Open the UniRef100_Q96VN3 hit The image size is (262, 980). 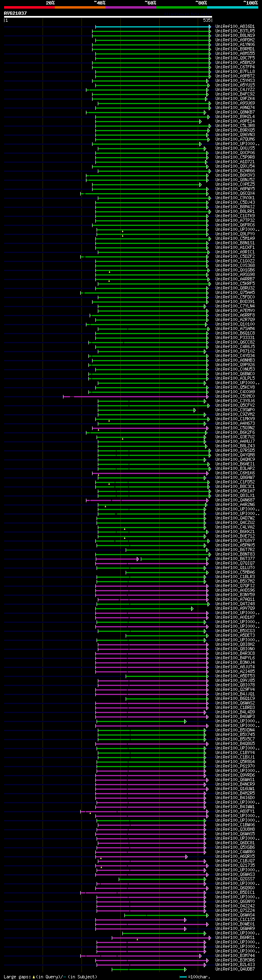point(235,135)
